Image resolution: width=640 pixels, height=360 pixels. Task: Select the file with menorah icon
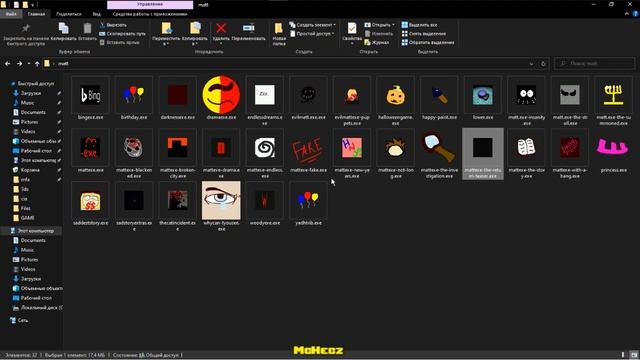coord(613,100)
